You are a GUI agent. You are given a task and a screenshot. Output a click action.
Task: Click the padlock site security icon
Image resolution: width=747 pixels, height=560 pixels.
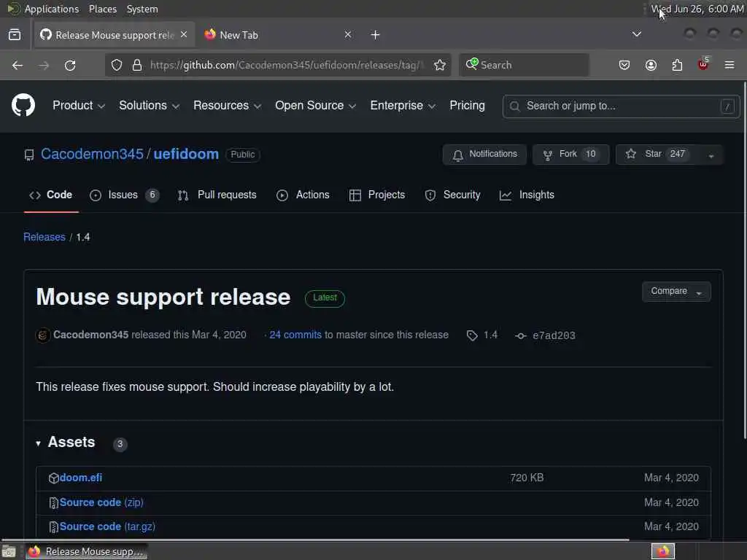click(x=136, y=65)
